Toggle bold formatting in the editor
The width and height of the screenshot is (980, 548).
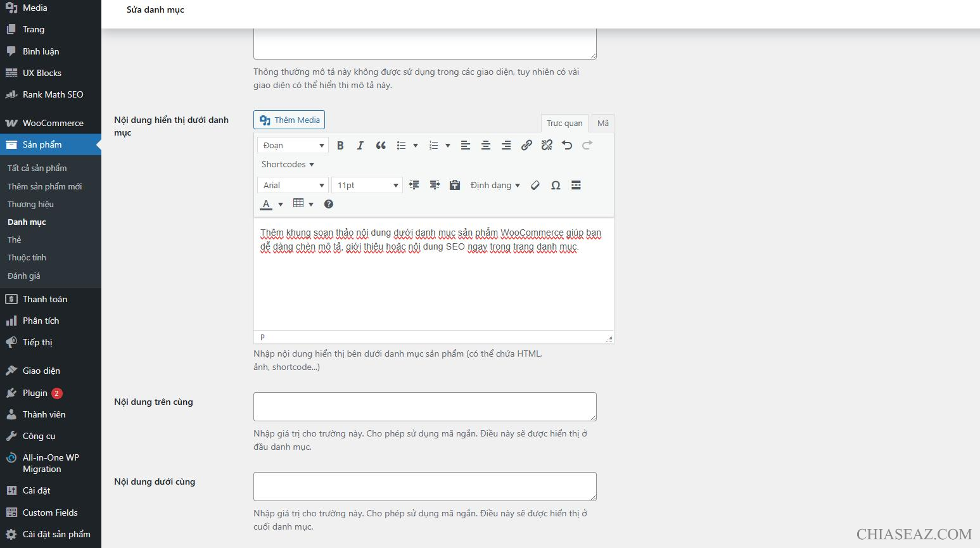[340, 146]
